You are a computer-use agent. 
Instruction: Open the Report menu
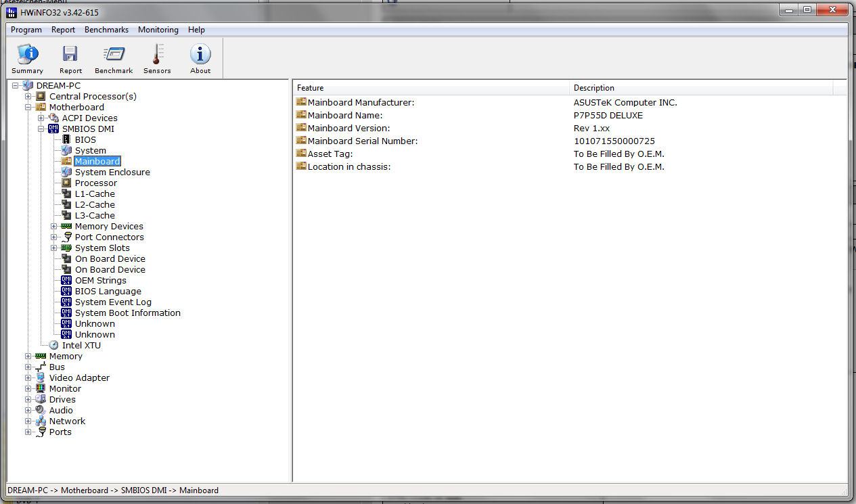(63, 30)
